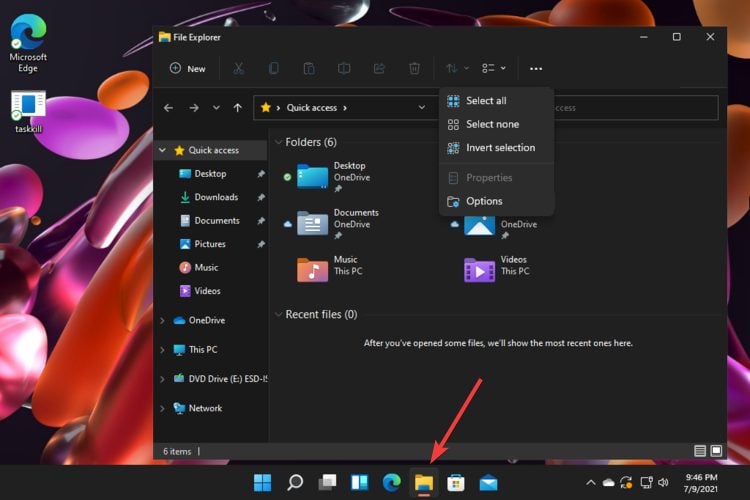Go up one folder with up arrow

point(237,108)
